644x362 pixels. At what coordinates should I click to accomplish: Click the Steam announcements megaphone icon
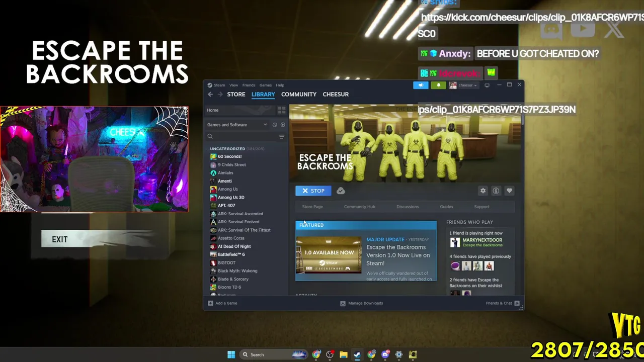pyautogui.click(x=421, y=85)
